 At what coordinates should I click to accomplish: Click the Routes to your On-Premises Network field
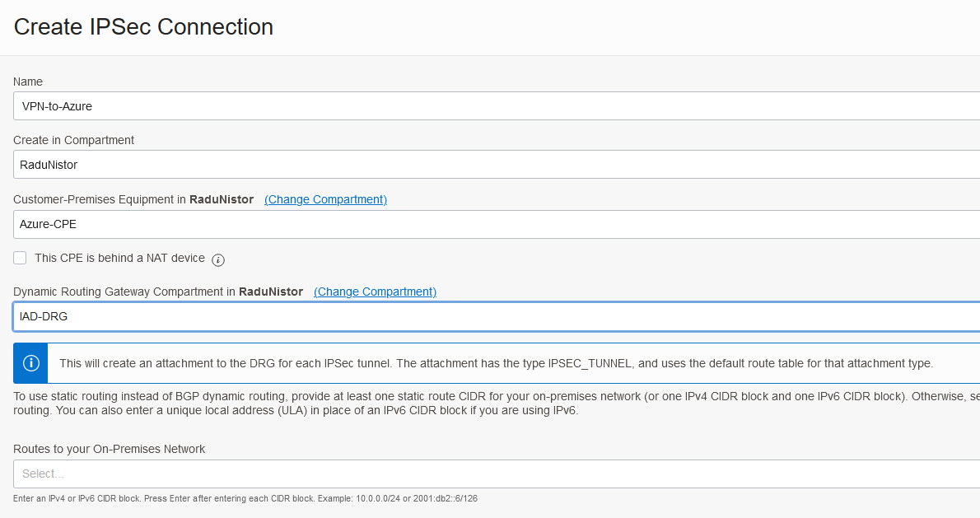tap(496, 474)
